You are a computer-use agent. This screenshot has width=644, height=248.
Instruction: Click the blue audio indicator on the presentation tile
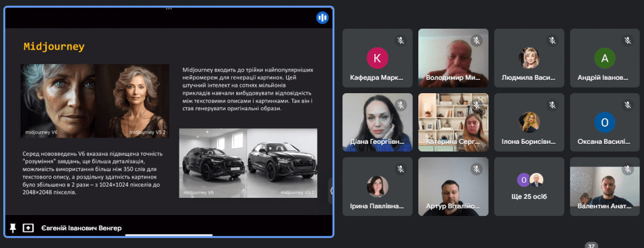coord(323,18)
